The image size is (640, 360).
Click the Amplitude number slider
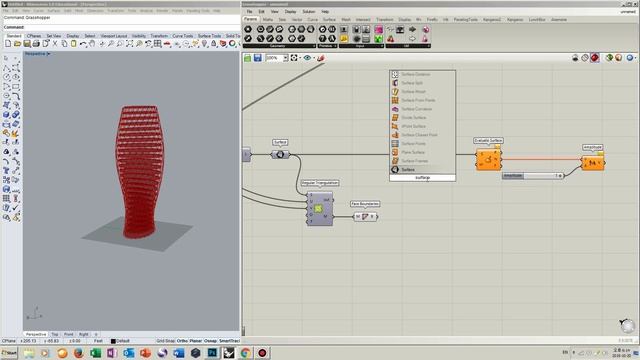click(533, 176)
